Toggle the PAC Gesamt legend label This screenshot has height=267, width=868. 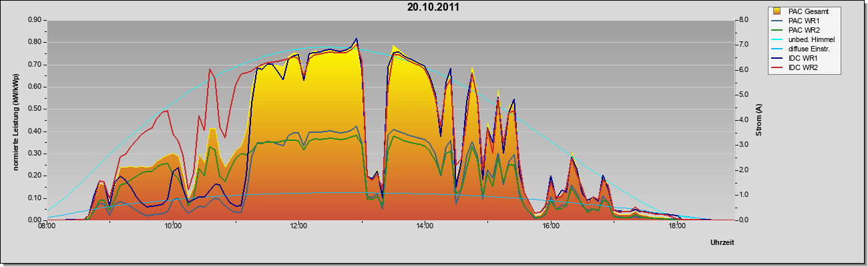pos(807,11)
